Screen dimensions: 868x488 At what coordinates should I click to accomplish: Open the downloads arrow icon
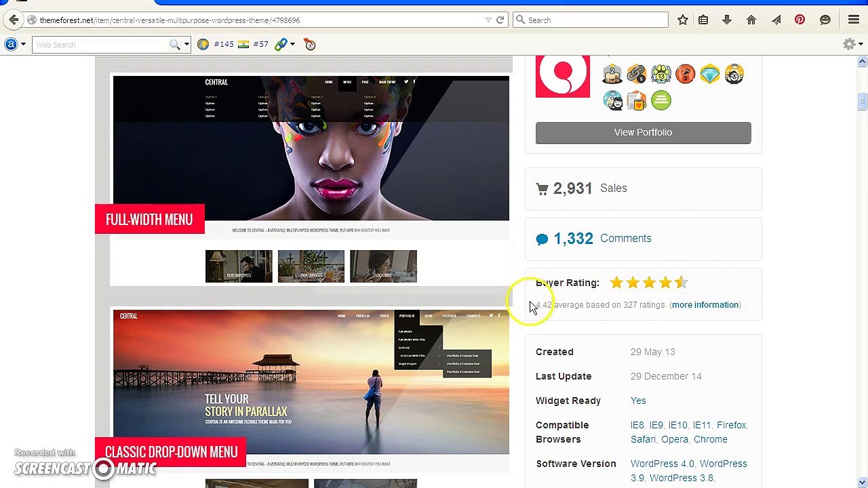727,20
